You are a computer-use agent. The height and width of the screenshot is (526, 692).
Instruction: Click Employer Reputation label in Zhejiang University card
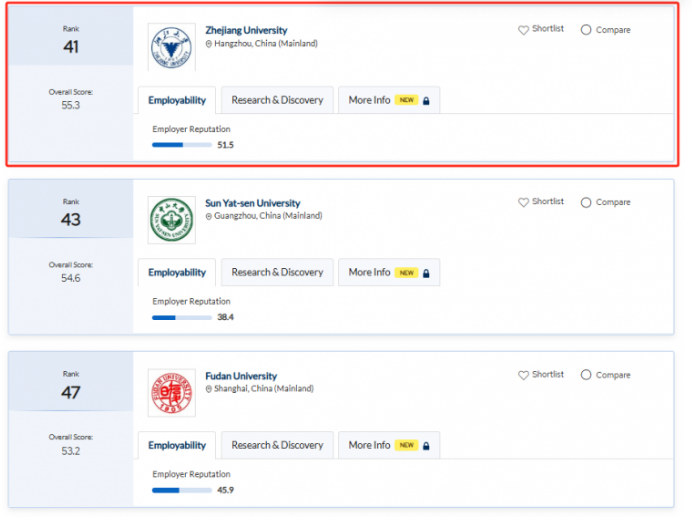point(191,129)
